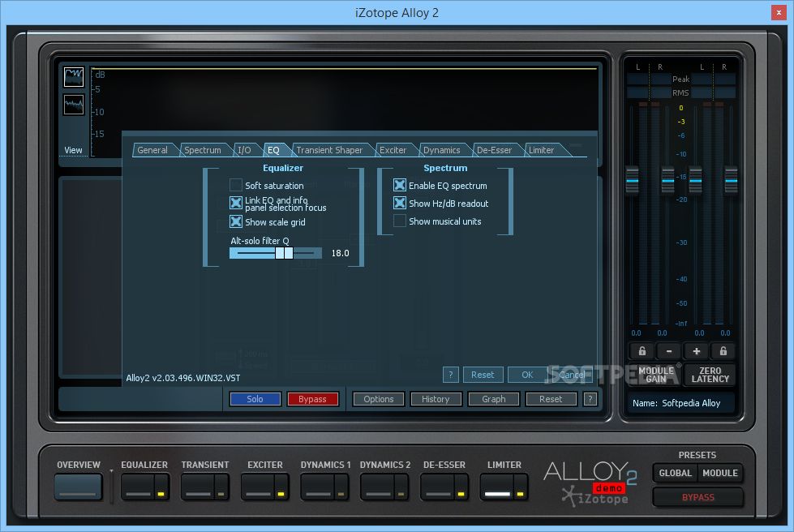Open the Transient module

198,487
